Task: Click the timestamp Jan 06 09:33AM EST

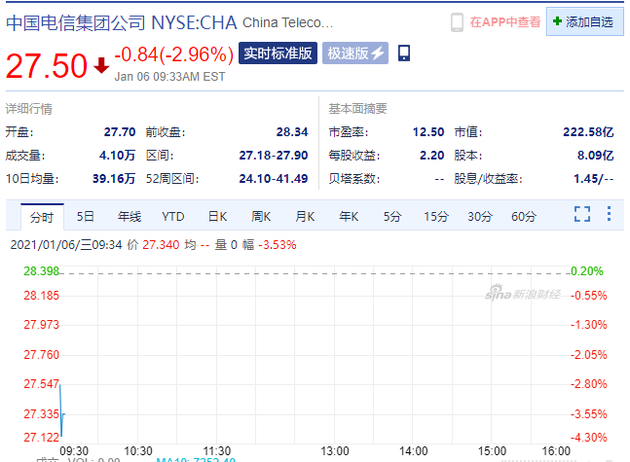Action: (x=170, y=77)
